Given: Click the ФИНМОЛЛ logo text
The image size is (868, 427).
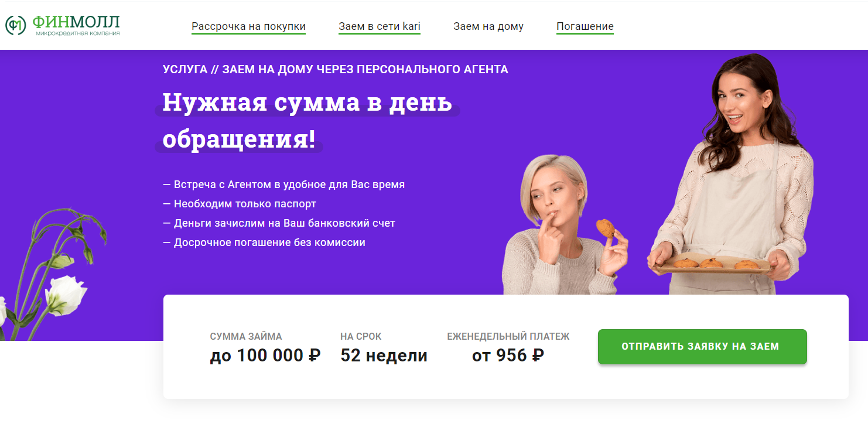Looking at the screenshot, I should coord(76,22).
